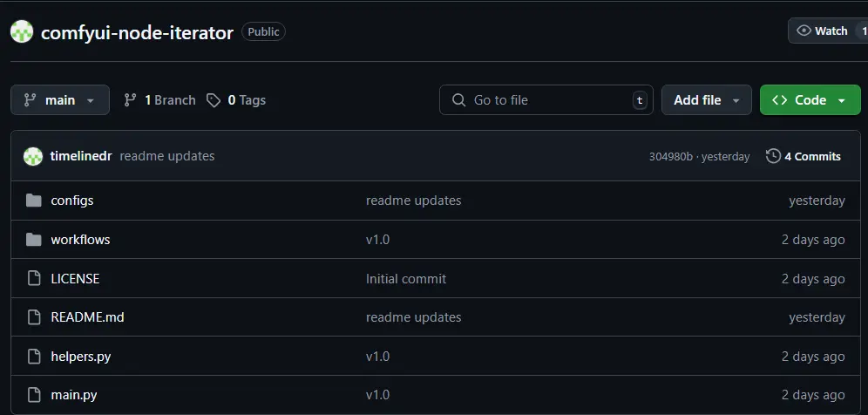Click the helpers.py file icon
This screenshot has width=868, height=415.
coord(34,357)
